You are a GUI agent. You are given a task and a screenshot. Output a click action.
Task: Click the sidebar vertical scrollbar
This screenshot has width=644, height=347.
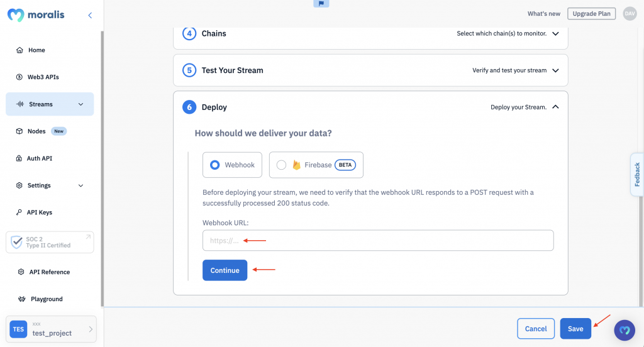coord(102,168)
